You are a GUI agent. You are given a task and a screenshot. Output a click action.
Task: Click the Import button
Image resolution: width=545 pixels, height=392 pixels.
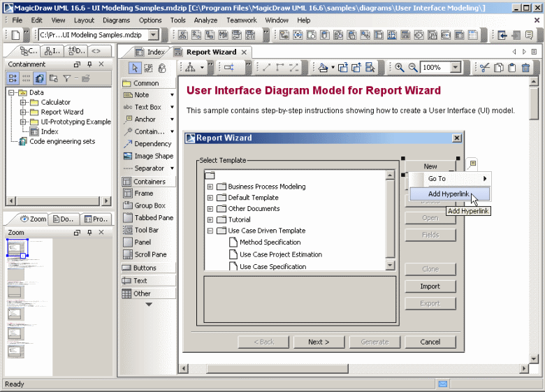coord(430,286)
